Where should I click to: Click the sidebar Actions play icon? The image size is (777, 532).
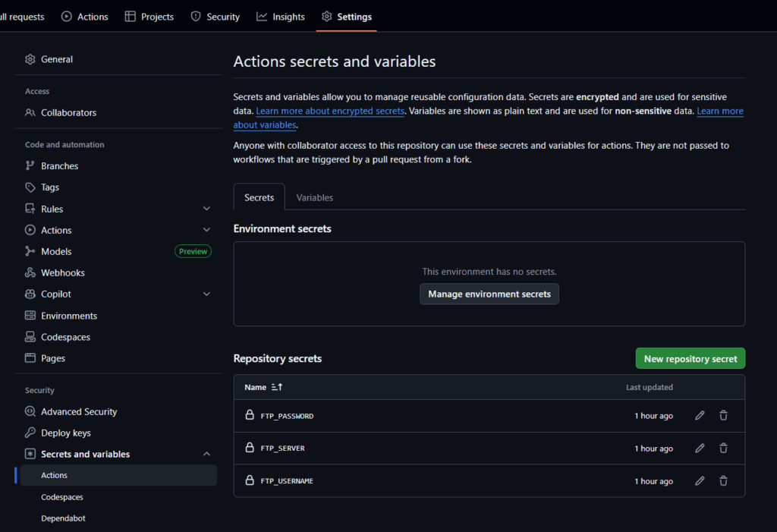point(30,230)
